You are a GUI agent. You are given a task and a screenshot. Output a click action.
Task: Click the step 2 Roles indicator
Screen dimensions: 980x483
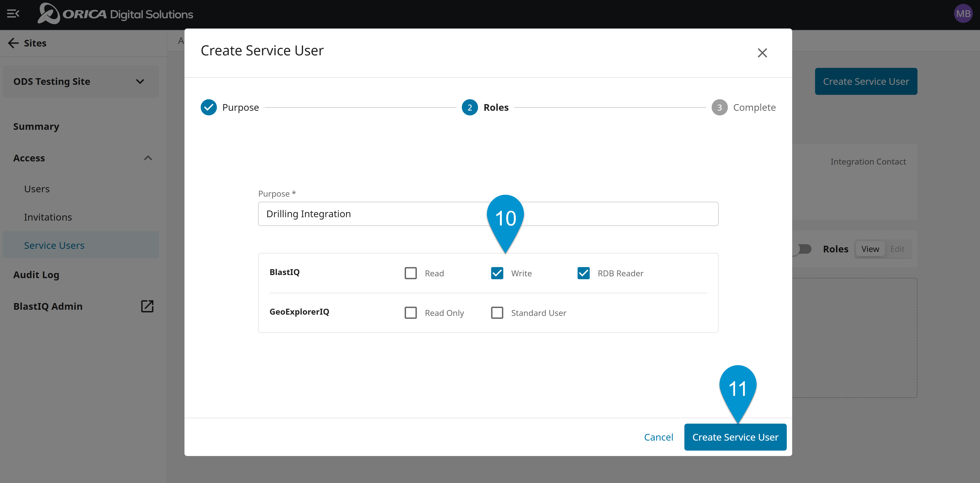click(470, 107)
